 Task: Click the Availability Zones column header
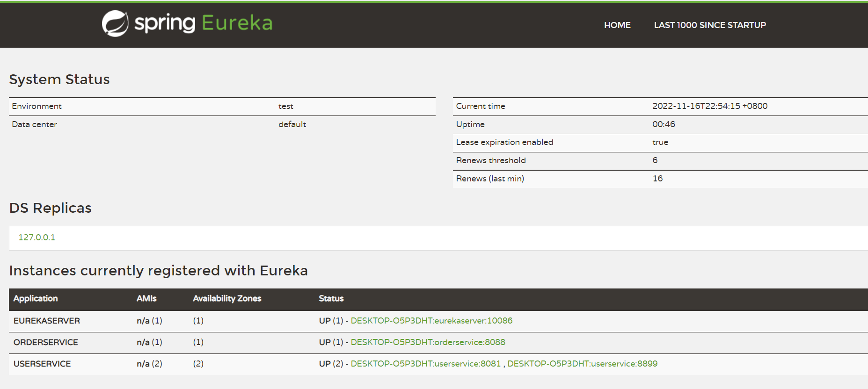tap(227, 299)
